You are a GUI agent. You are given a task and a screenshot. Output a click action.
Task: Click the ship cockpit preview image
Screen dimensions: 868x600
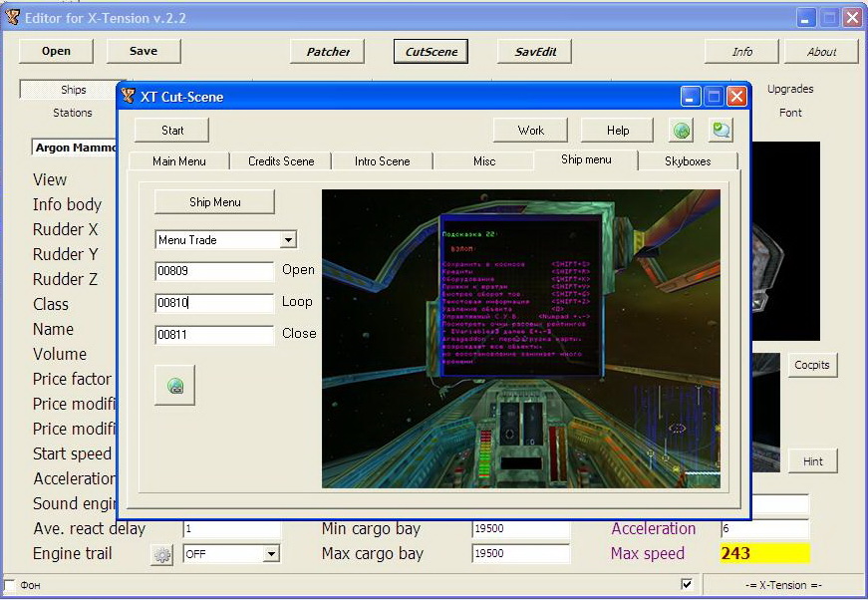(x=520, y=339)
